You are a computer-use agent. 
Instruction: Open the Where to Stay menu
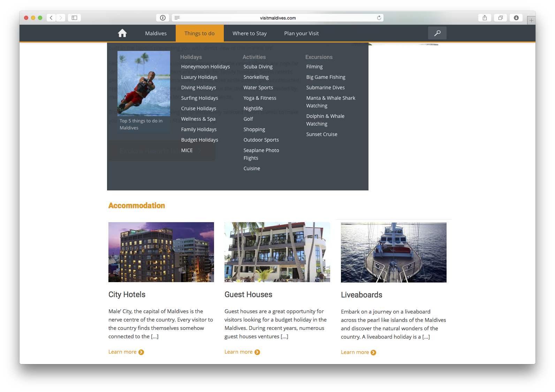coord(250,33)
